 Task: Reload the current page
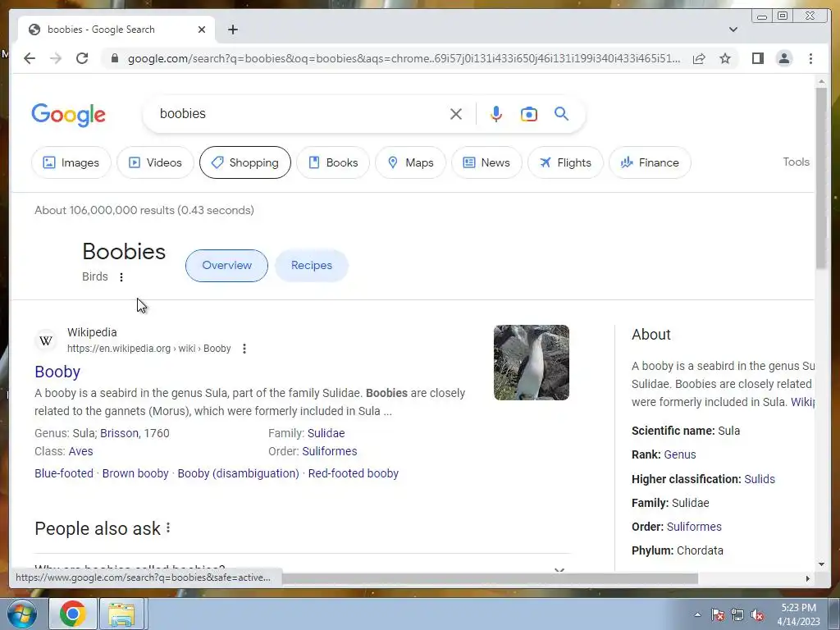(x=82, y=58)
